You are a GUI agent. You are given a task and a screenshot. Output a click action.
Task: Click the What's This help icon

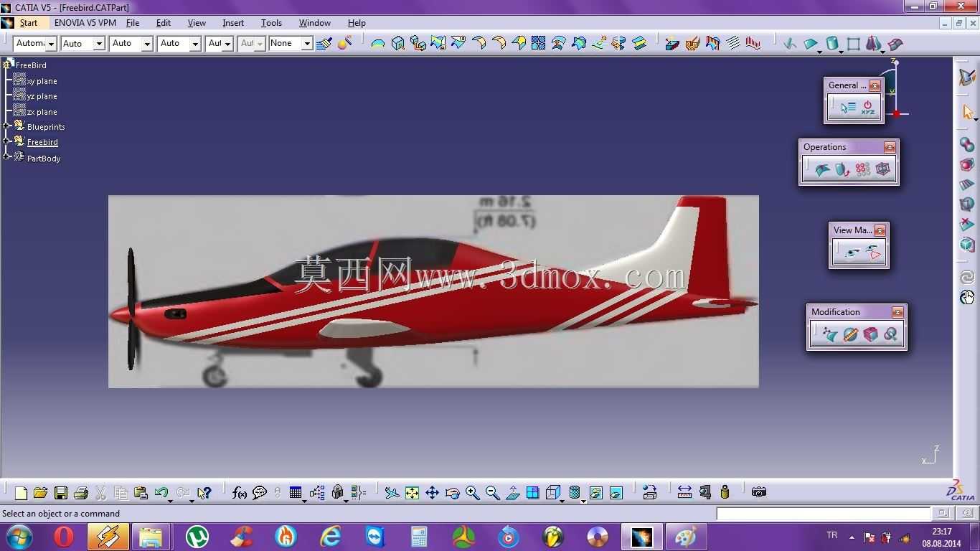click(204, 493)
